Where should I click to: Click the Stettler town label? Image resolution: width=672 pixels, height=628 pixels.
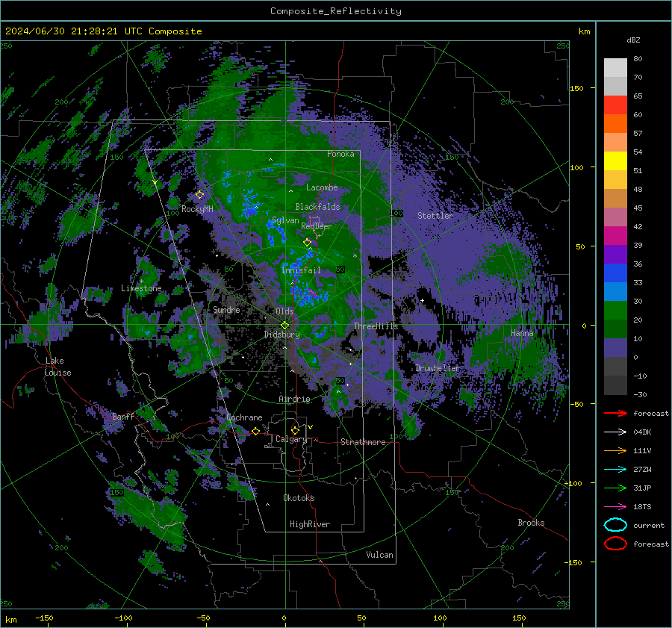[x=435, y=216]
